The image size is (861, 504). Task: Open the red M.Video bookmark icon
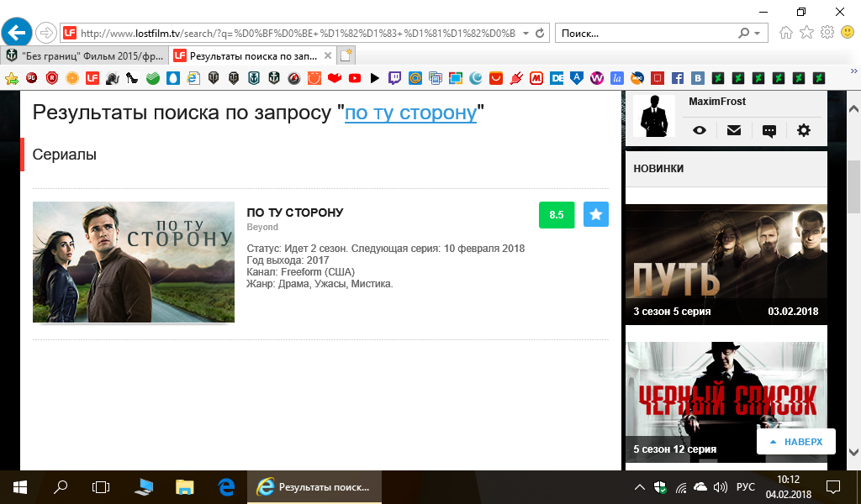536,78
